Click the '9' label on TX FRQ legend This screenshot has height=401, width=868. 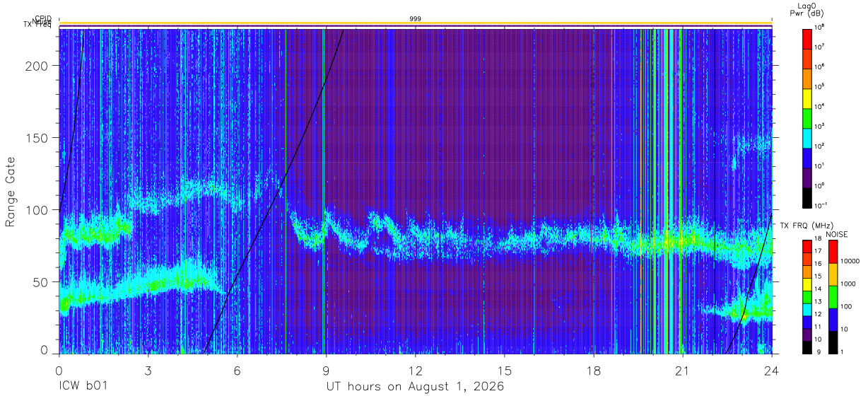pos(818,353)
